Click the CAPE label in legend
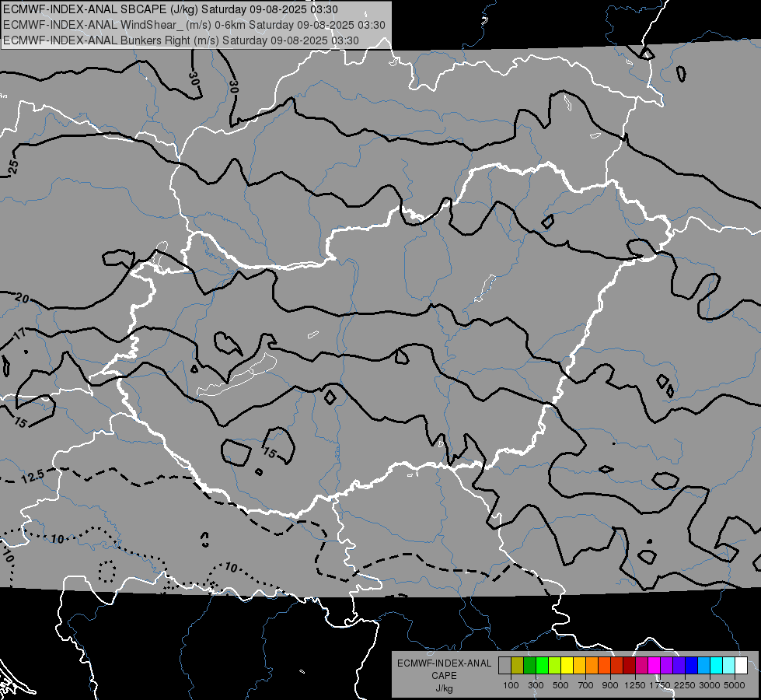The image size is (761, 700). (444, 676)
